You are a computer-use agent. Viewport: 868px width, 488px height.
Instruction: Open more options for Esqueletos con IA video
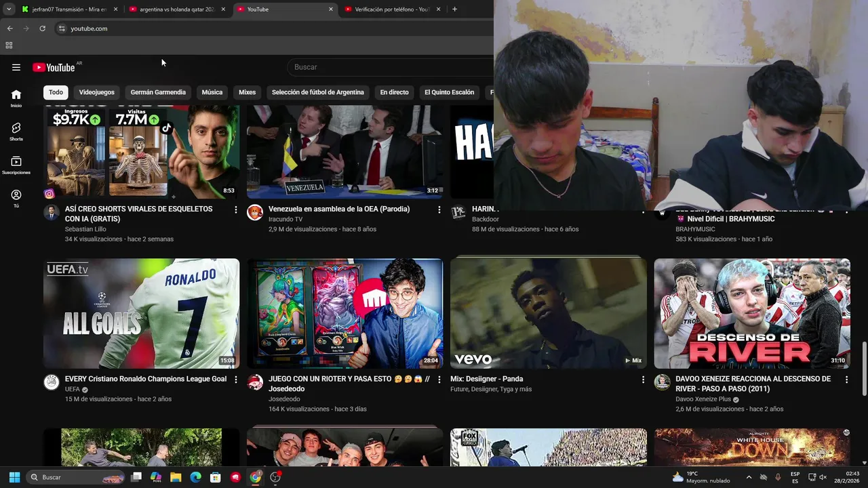(236, 210)
